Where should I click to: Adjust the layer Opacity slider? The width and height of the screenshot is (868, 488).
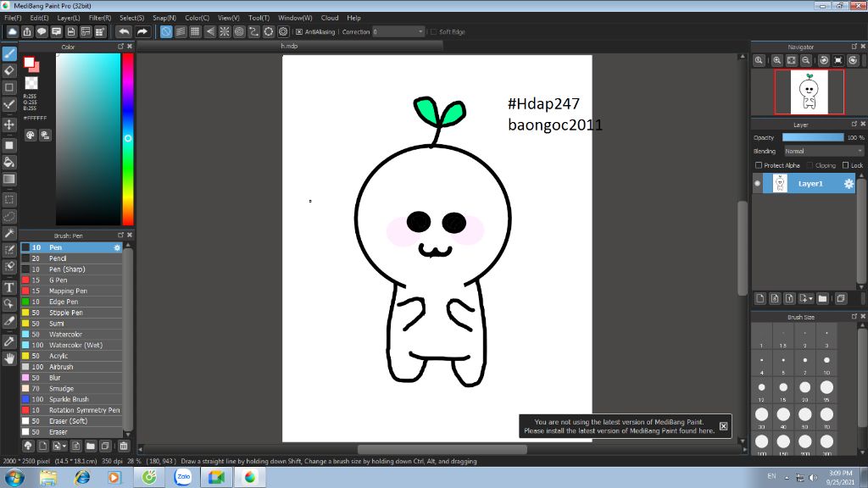(x=813, y=138)
